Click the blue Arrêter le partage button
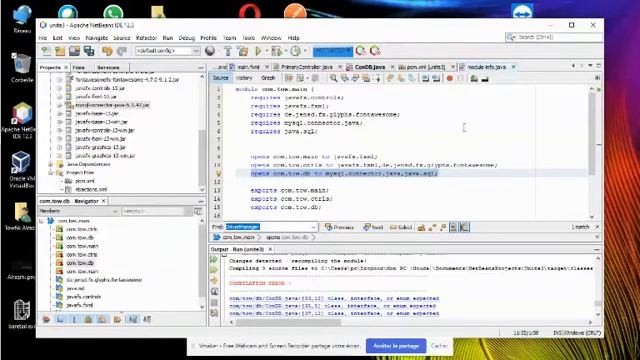640x360 pixels. click(x=396, y=346)
